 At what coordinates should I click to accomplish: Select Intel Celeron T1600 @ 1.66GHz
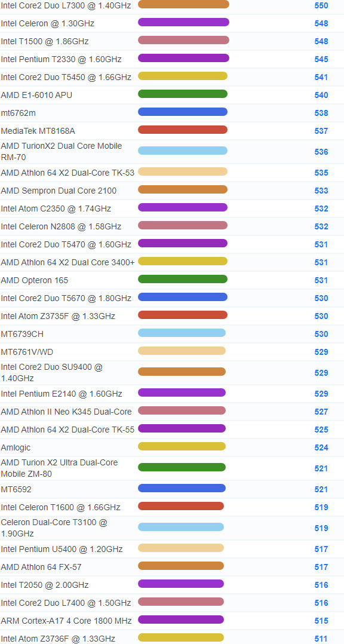pos(61,508)
